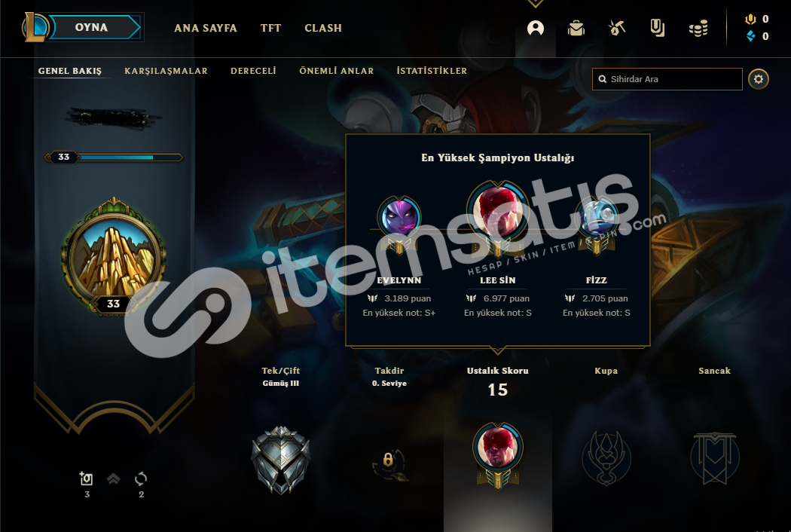Open the TFT menu item
Viewport: 791px width, 532px height.
click(x=270, y=29)
